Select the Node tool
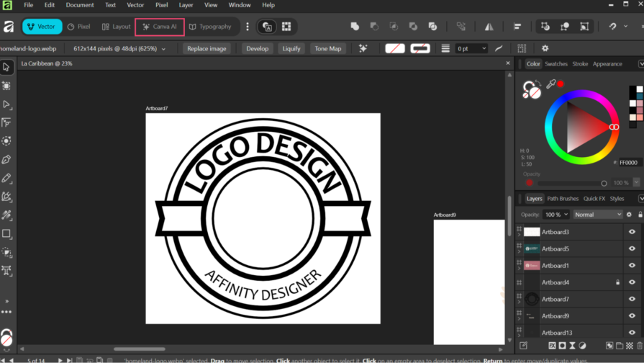 [x=6, y=104]
